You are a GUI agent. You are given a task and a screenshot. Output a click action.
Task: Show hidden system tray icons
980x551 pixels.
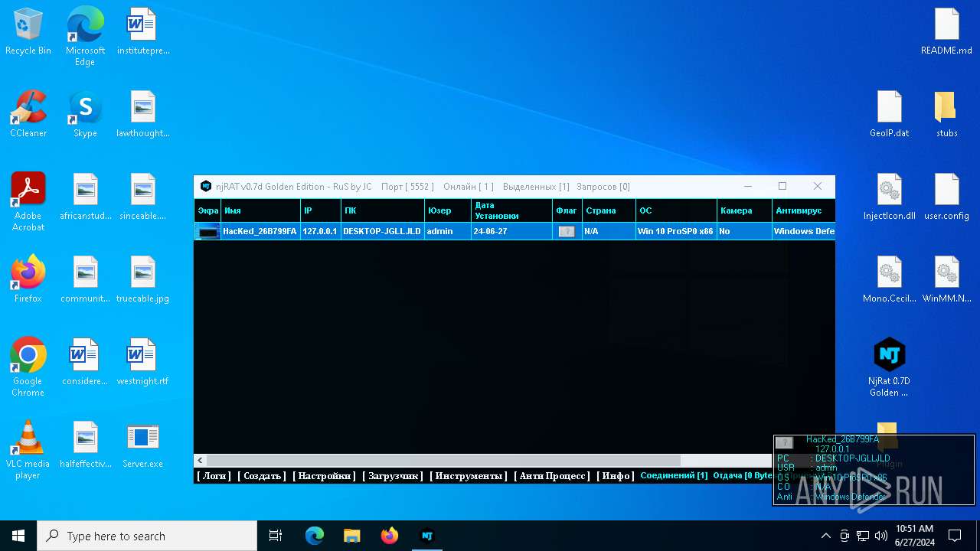click(825, 536)
